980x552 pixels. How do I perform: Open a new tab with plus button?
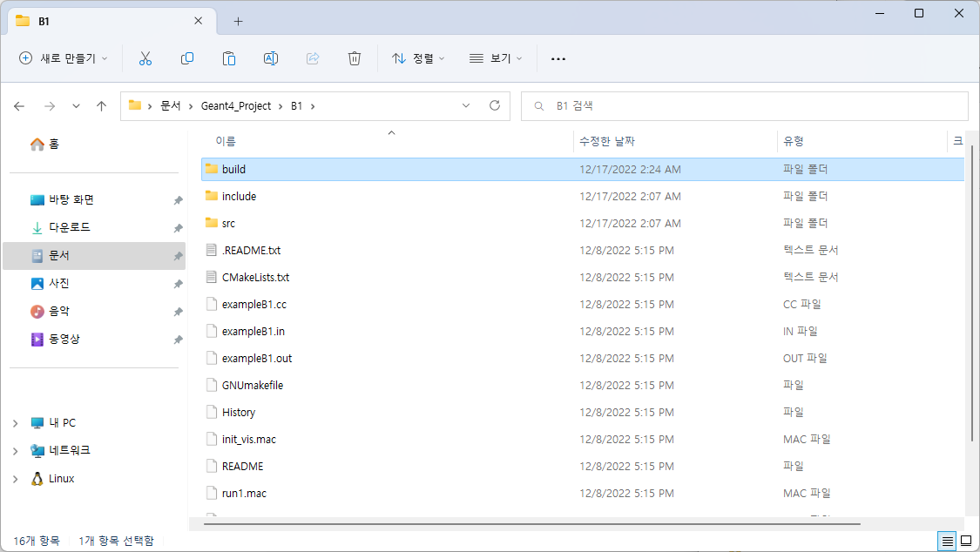[x=238, y=21]
